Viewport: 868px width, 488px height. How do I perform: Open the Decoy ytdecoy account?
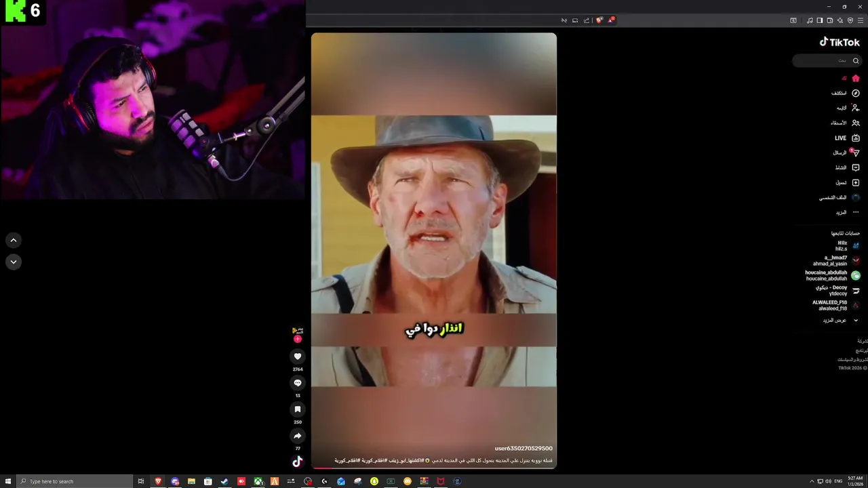(x=838, y=290)
